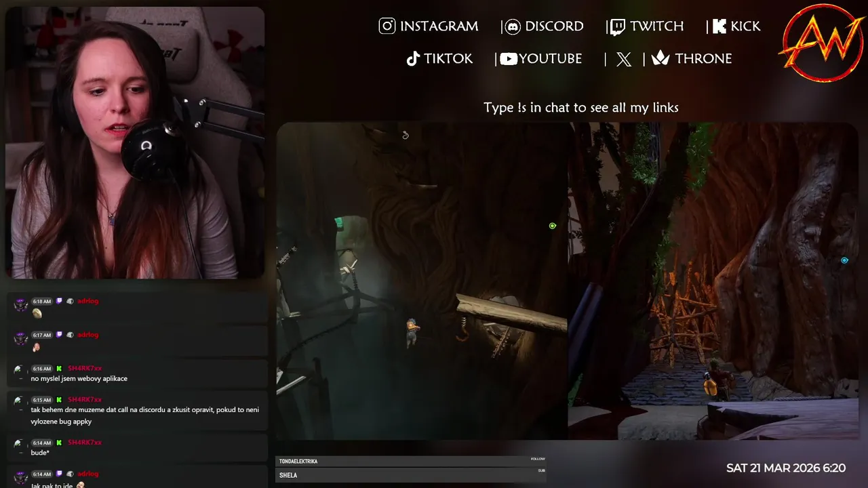
Task: Click SH4RK7xx's avatar on the 6:16 AM message
Action: [21, 371]
